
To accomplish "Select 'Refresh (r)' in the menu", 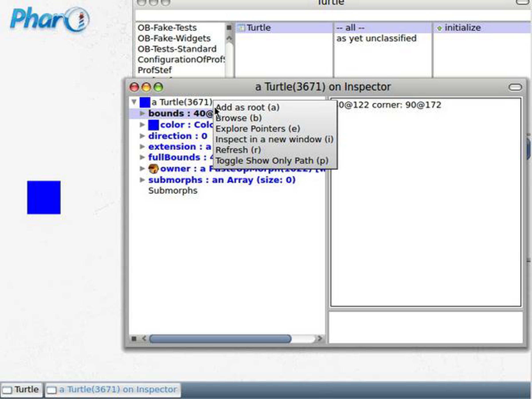I will click(238, 150).
